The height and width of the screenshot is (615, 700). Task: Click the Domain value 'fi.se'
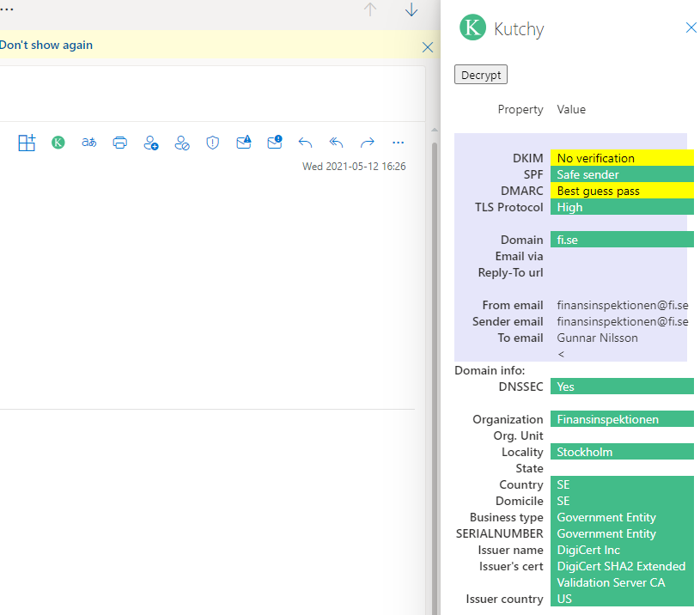pos(622,240)
